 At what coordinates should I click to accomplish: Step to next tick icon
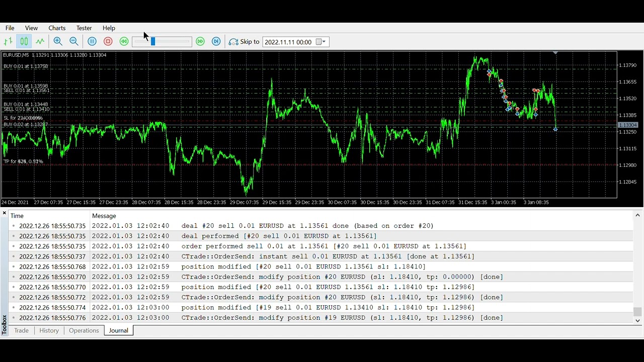pos(216,42)
